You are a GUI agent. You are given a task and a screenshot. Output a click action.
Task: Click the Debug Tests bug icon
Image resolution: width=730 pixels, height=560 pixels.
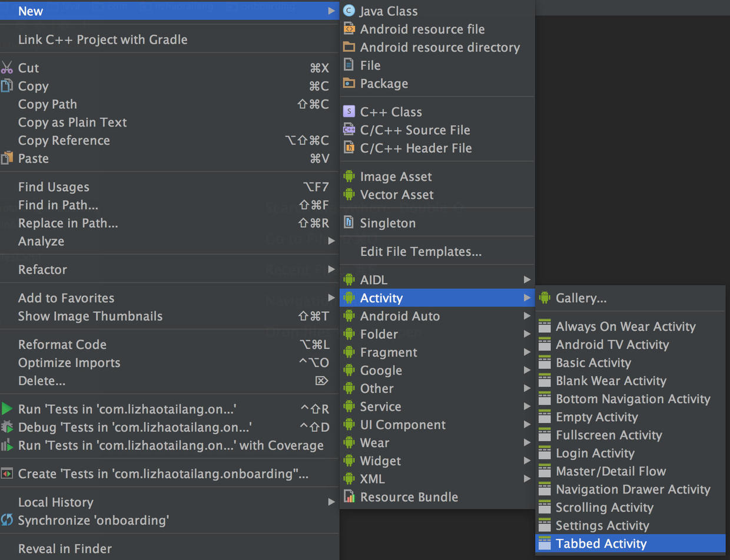(7, 427)
